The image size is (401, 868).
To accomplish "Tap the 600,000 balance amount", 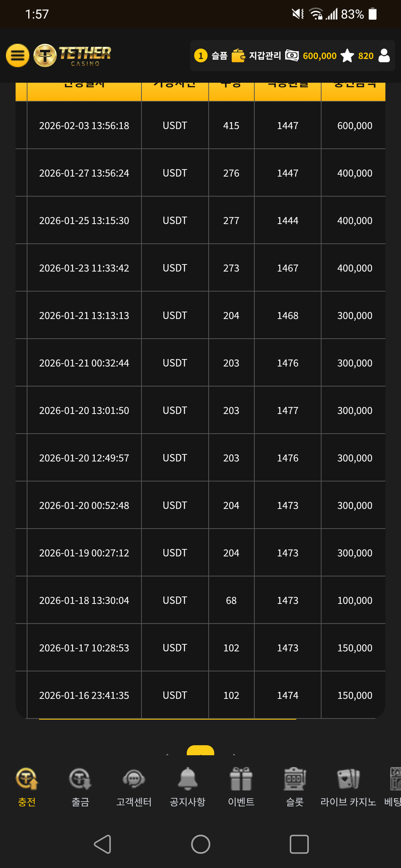I will (319, 56).
